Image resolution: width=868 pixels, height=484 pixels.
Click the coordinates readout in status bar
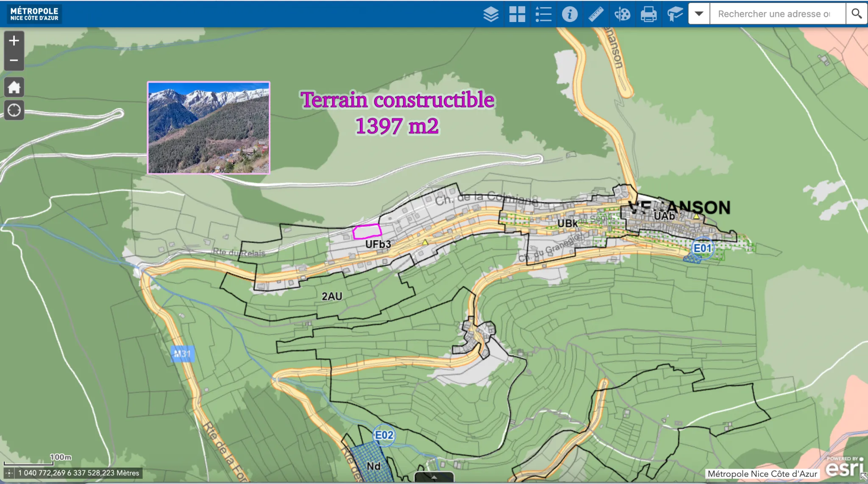coord(78,473)
